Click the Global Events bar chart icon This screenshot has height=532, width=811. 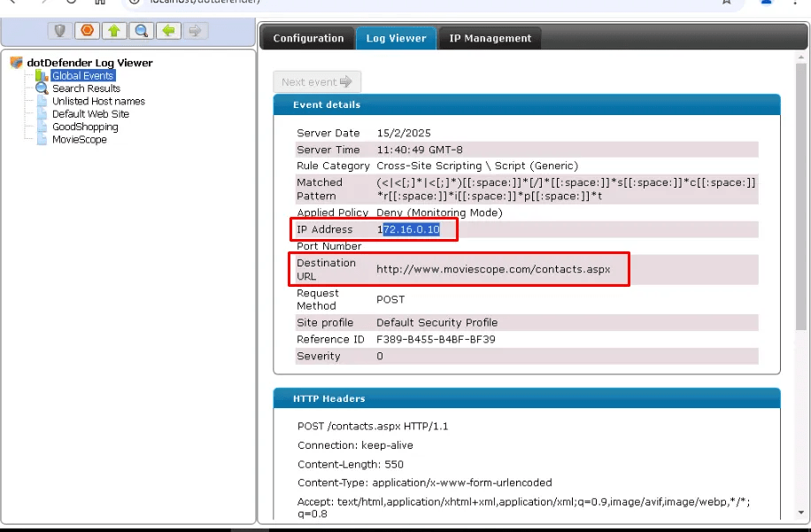tap(42, 76)
